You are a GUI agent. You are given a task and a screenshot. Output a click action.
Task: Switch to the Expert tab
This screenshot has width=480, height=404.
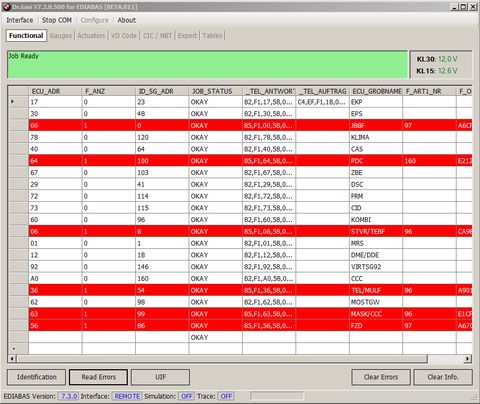coord(187,36)
